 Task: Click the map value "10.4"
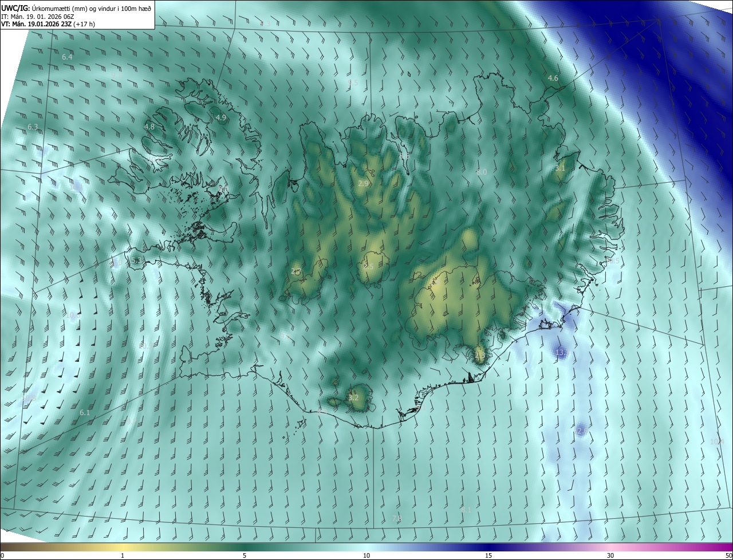716,441
